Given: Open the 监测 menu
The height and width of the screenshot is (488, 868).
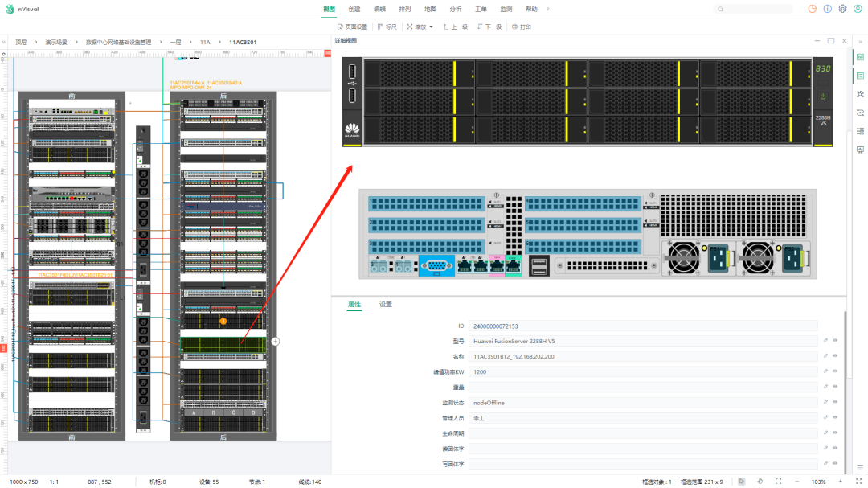Looking at the screenshot, I should pyautogui.click(x=506, y=9).
